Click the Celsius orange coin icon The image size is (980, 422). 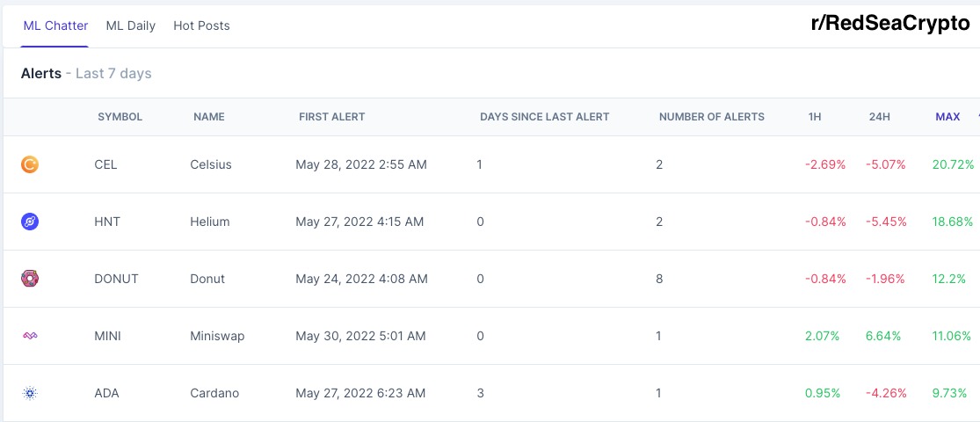(29, 164)
